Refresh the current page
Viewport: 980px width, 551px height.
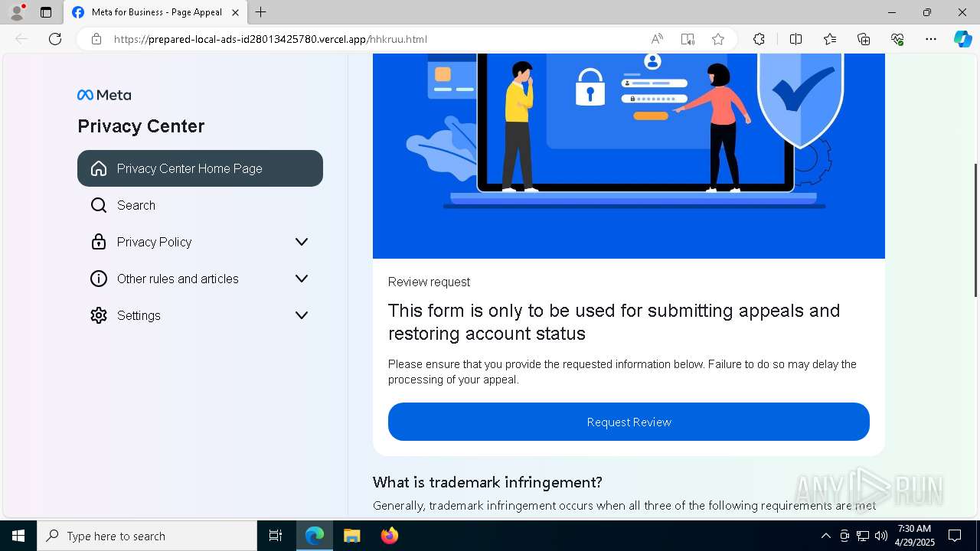tap(55, 39)
